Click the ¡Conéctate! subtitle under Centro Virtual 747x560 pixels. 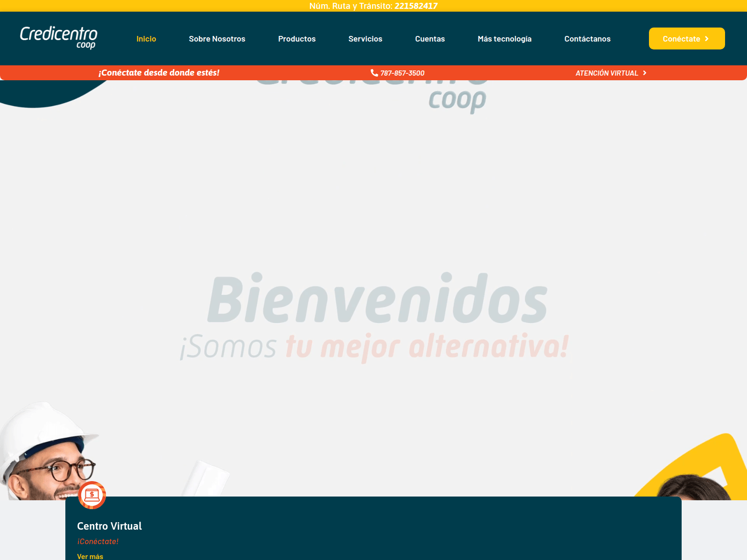tap(98, 541)
